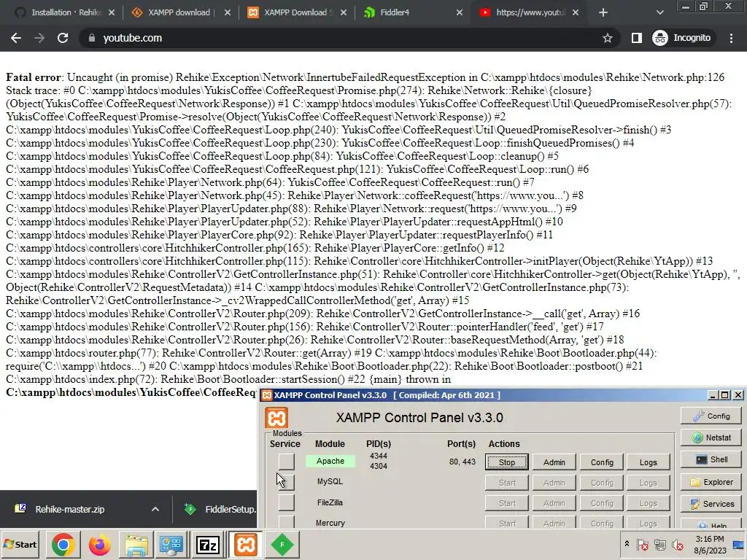The height and width of the screenshot is (560, 747).
Task: Close the Installation Rehike tab
Action: (x=112, y=12)
